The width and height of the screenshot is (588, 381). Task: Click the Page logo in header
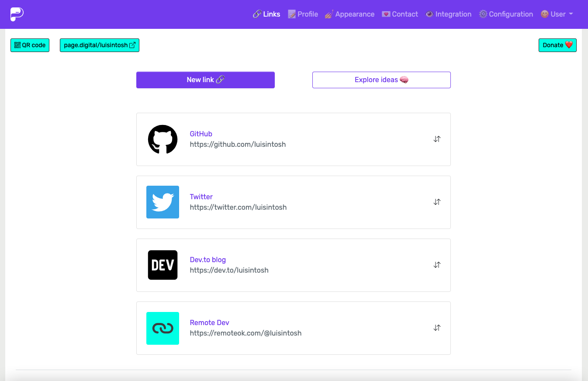coord(17,14)
